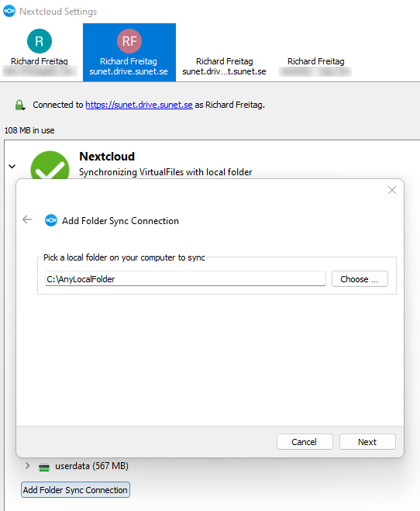Collapse the Nextcloud sync folder chevron
Image resolution: width=420 pixels, height=511 pixels.
pyautogui.click(x=12, y=166)
